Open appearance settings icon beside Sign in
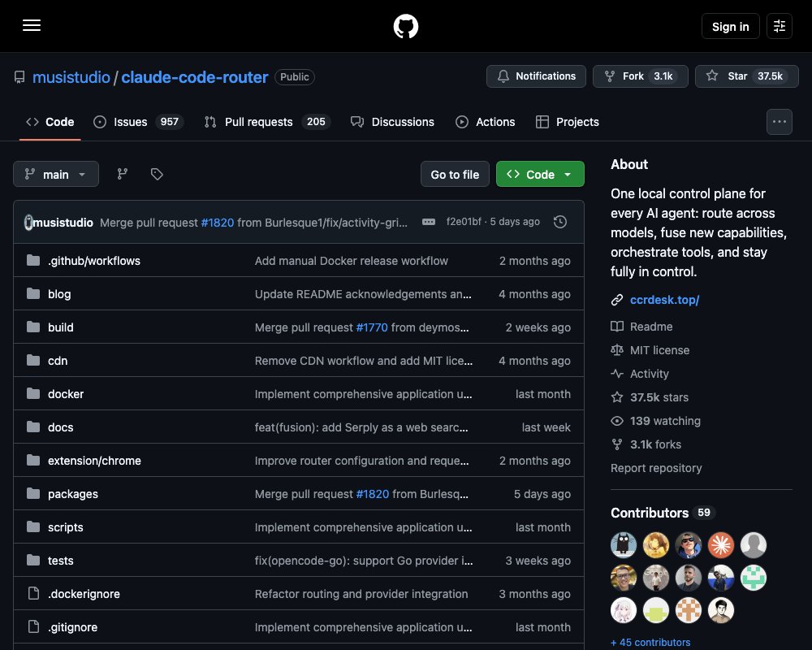812x650 pixels. click(779, 26)
